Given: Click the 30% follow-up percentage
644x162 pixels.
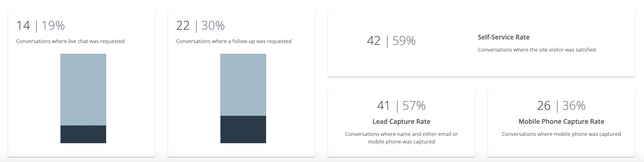Looking at the screenshot, I should [x=213, y=25].
